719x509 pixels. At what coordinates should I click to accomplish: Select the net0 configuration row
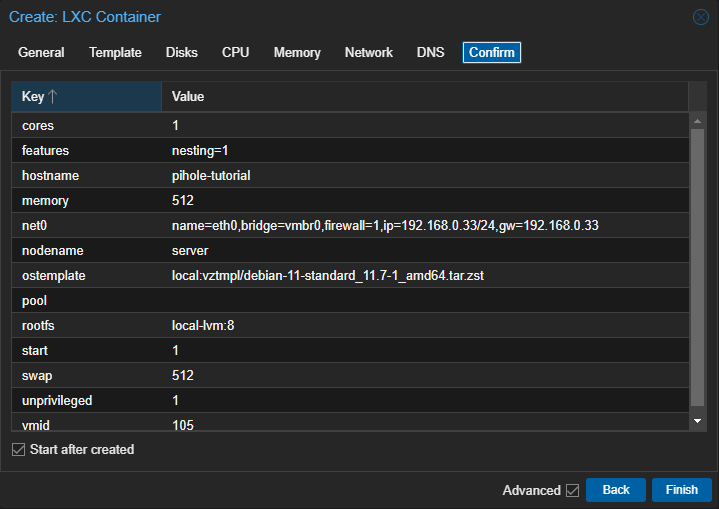point(350,226)
